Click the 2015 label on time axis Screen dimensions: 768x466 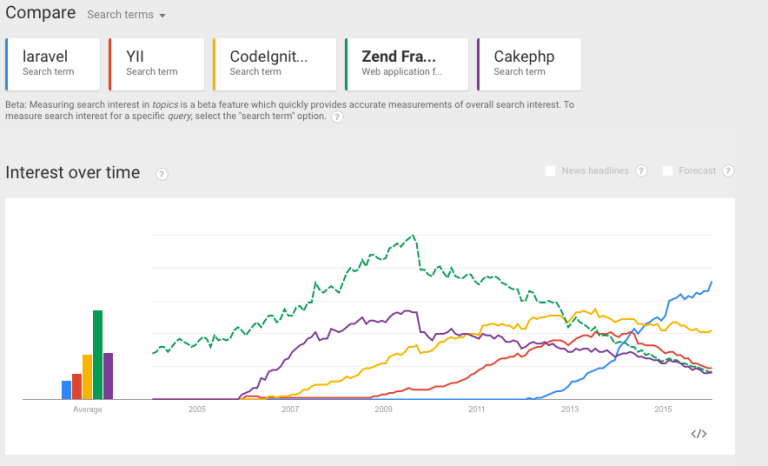coord(663,409)
